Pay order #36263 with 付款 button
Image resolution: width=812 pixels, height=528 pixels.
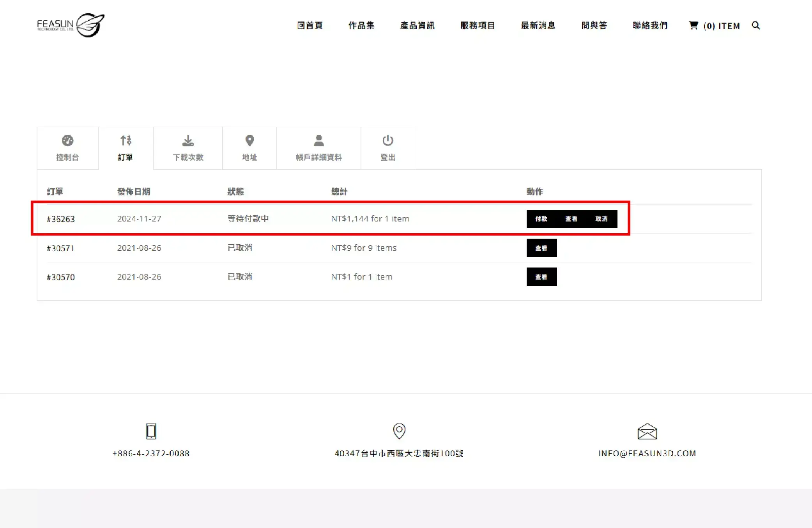(x=541, y=219)
